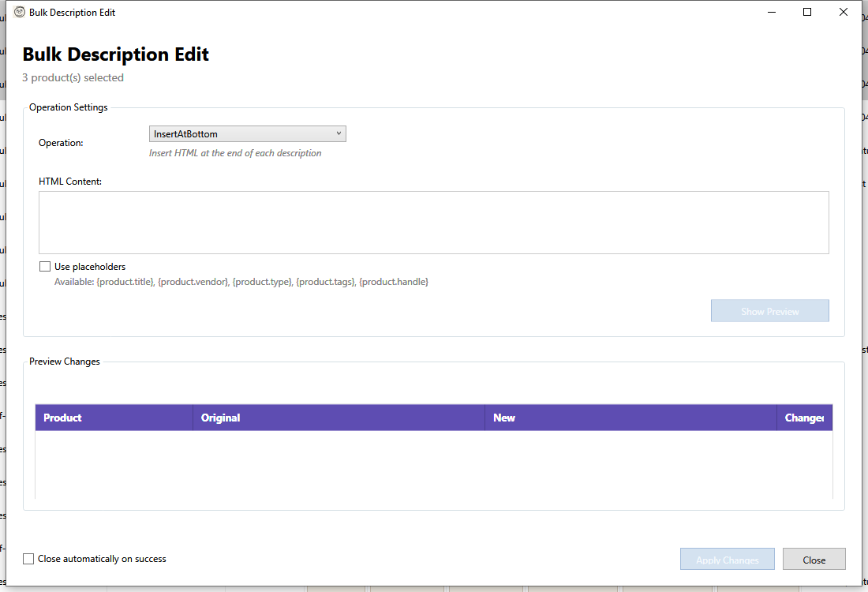Click the Show Preview button
Screen dimensions: 868x592
coord(769,310)
